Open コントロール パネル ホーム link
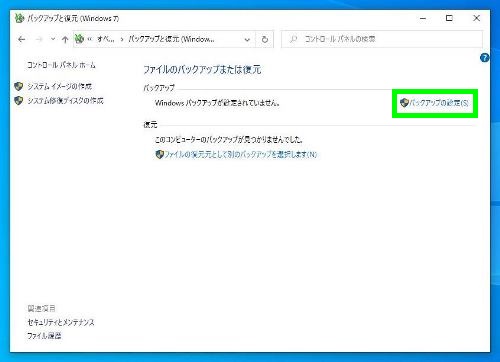 pos(61,65)
